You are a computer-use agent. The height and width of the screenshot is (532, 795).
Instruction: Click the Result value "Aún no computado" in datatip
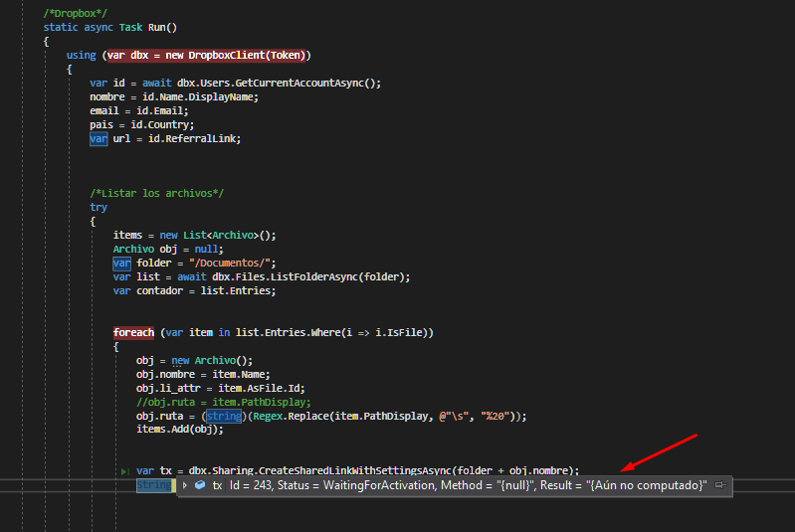(648, 485)
